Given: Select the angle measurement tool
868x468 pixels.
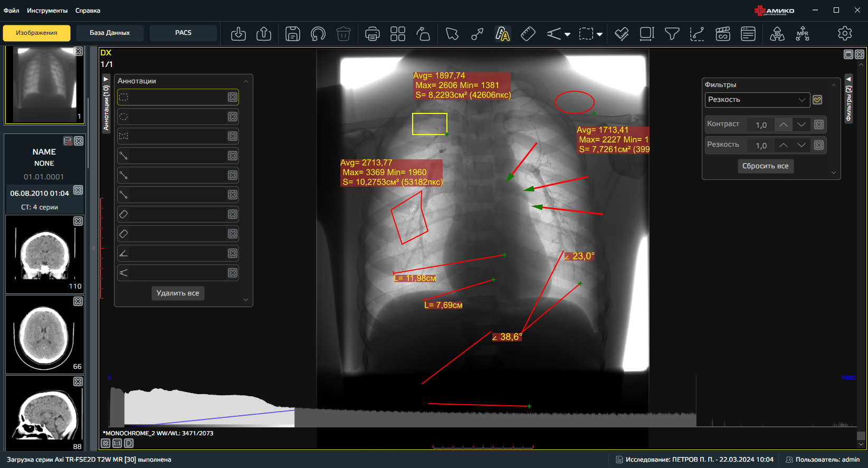Looking at the screenshot, I should [554, 34].
